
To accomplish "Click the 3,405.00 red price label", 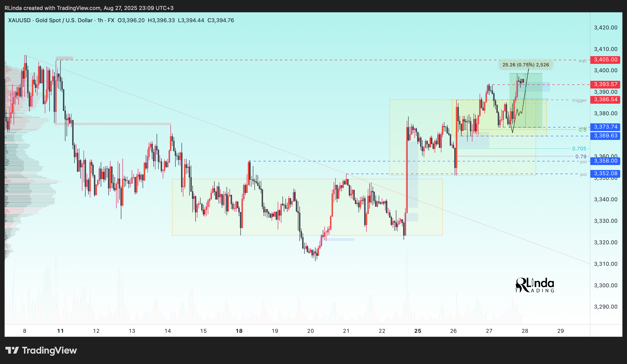I will pos(605,60).
